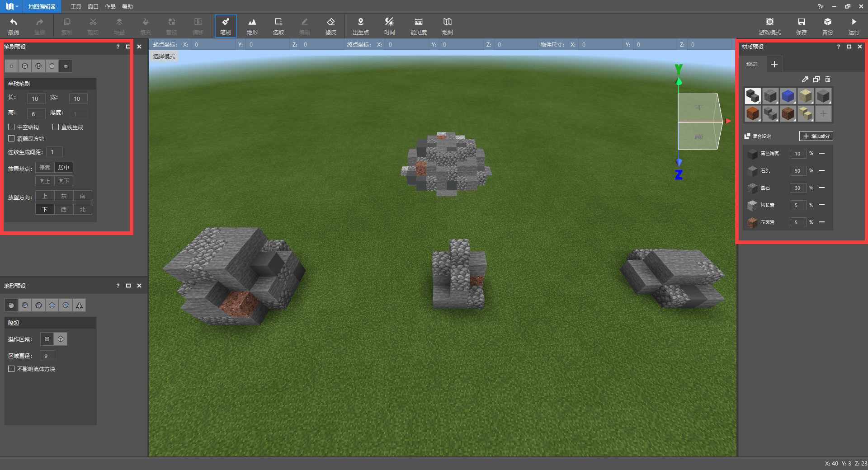The width and height of the screenshot is (868, 470).
Task: Click the 选择模式 button in viewport
Action: tap(164, 56)
